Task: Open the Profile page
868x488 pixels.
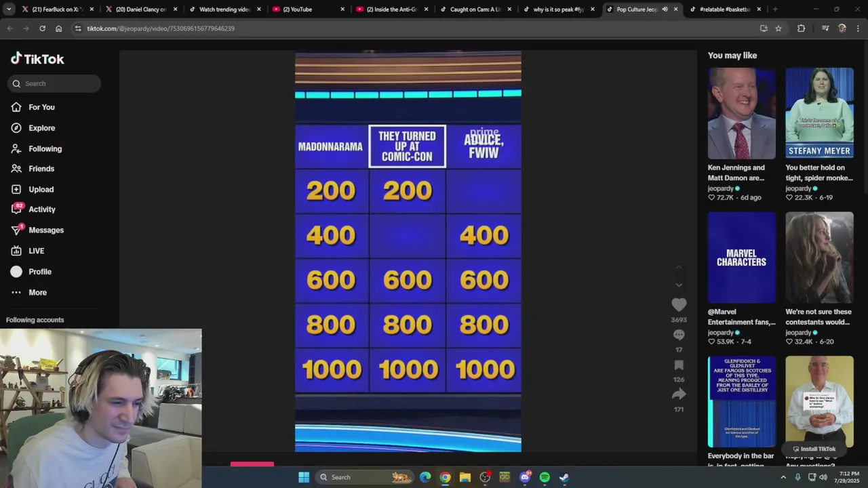Action: coord(40,272)
